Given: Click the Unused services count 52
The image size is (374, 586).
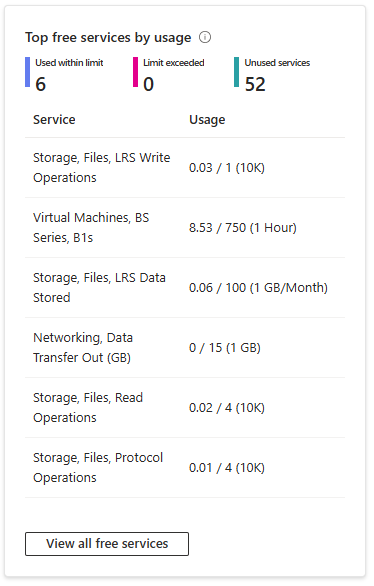Looking at the screenshot, I should 255,84.
